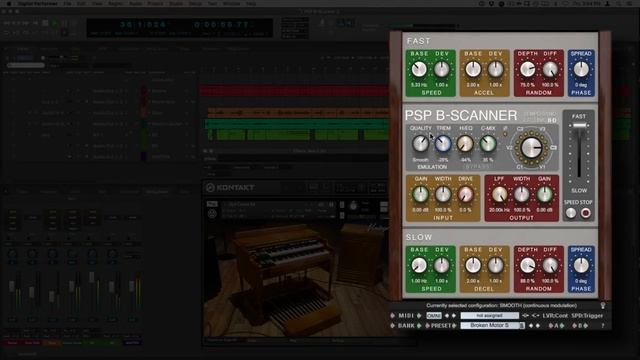Click the SLOW SPREAD PHASE knob

[x=581, y=265]
